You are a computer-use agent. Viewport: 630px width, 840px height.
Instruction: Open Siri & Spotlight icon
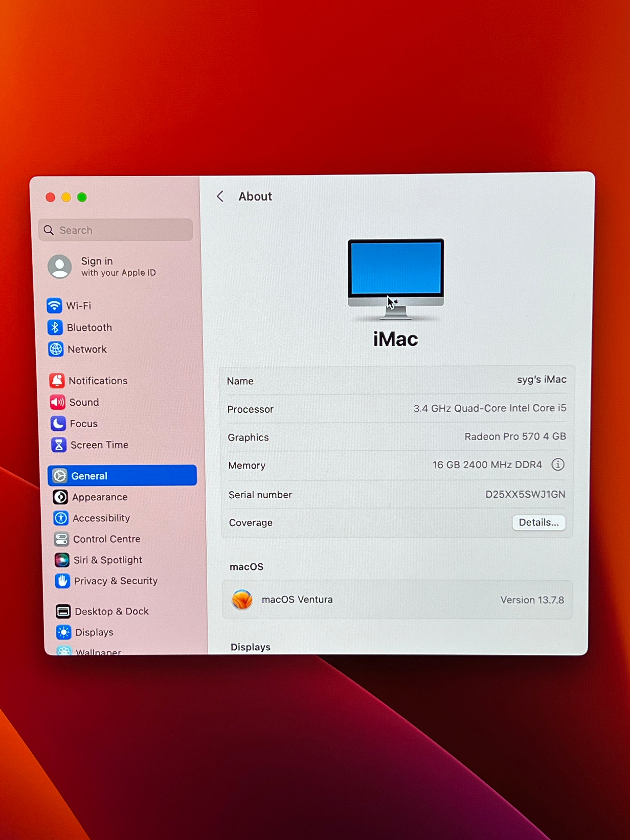tap(62, 560)
